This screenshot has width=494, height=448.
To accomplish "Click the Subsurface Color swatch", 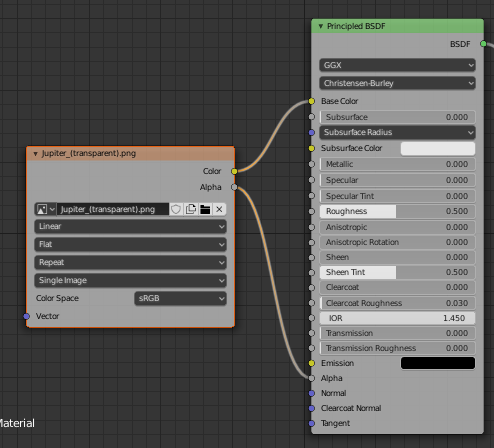I will coord(438,148).
